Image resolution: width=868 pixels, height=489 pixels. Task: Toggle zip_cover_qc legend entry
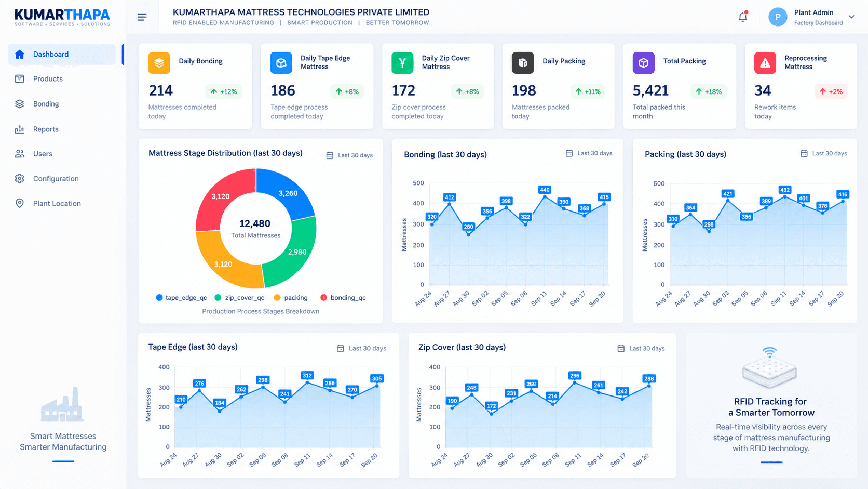coord(239,298)
